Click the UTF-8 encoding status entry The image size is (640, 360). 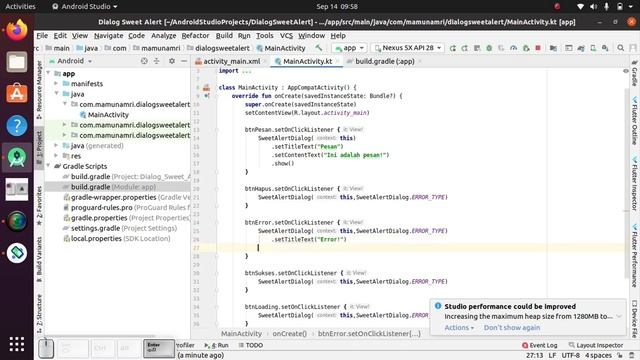coord(571,356)
